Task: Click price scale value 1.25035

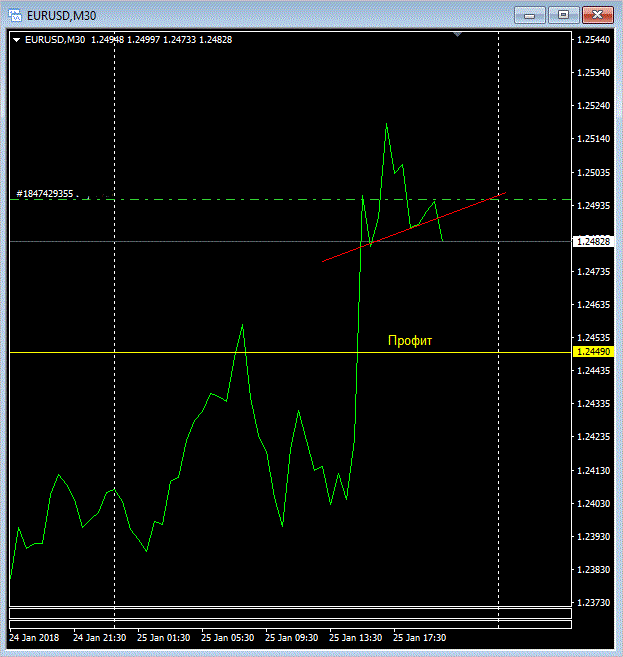Action: pos(594,173)
